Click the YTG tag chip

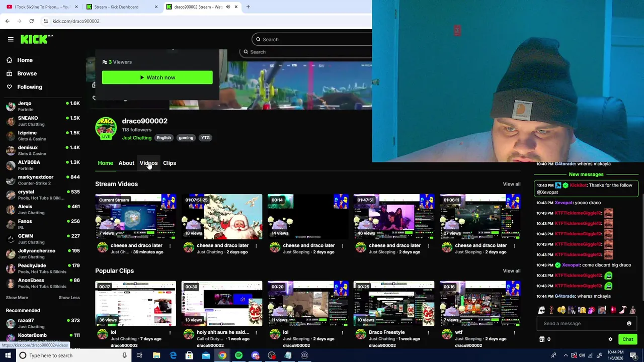(x=205, y=138)
